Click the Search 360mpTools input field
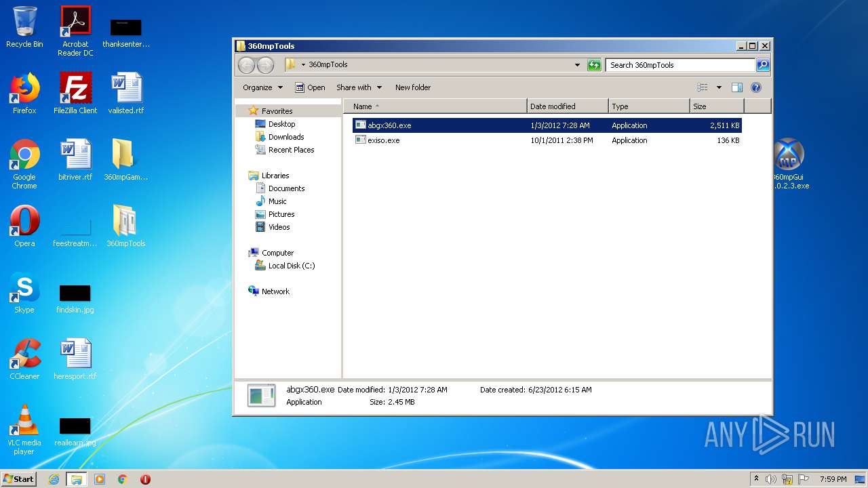 (680, 65)
